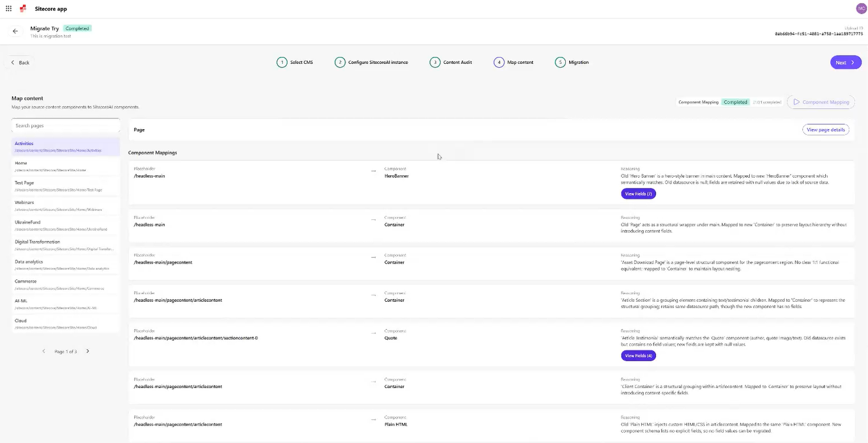The width and height of the screenshot is (868, 443).
Task: Select the Migration step circle
Action: pos(560,62)
